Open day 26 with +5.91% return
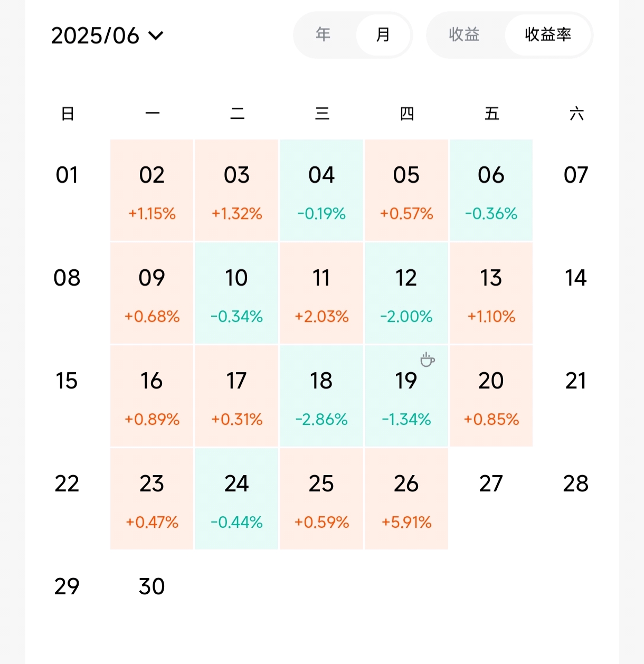 coord(406,499)
